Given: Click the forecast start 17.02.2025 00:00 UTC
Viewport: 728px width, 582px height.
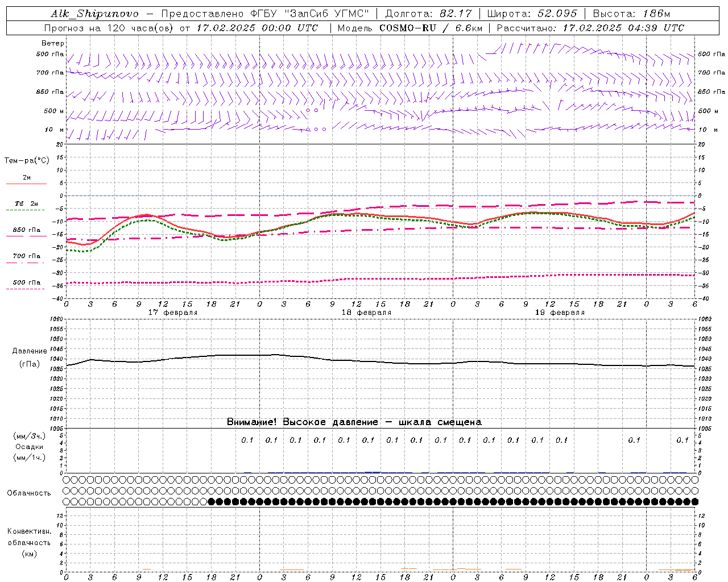Looking at the screenshot, I should point(257,28).
